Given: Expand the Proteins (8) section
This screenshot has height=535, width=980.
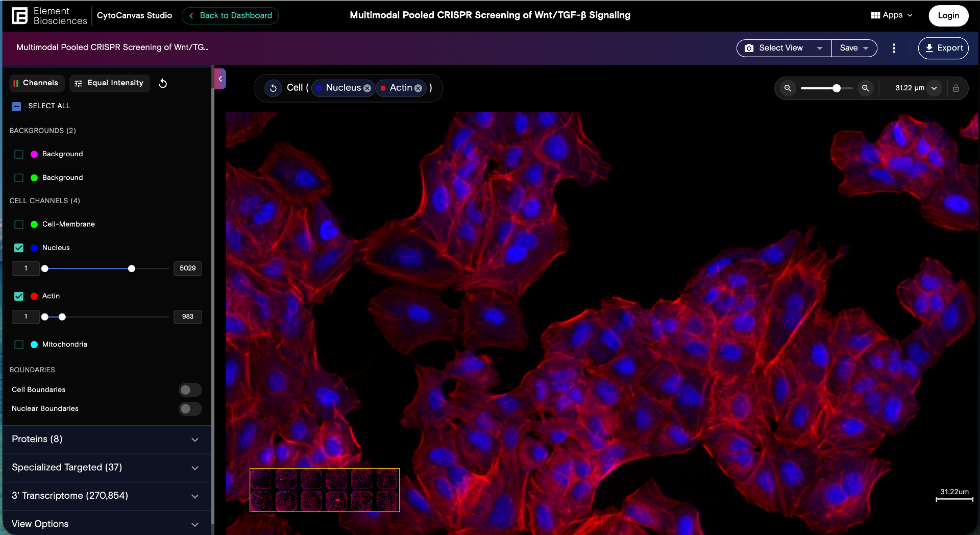Looking at the screenshot, I should coord(106,440).
